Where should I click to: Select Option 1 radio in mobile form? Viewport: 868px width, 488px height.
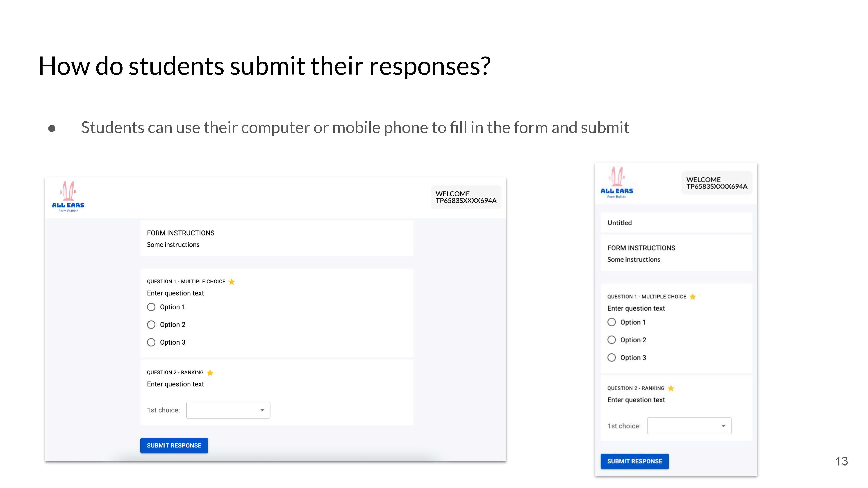(x=611, y=322)
